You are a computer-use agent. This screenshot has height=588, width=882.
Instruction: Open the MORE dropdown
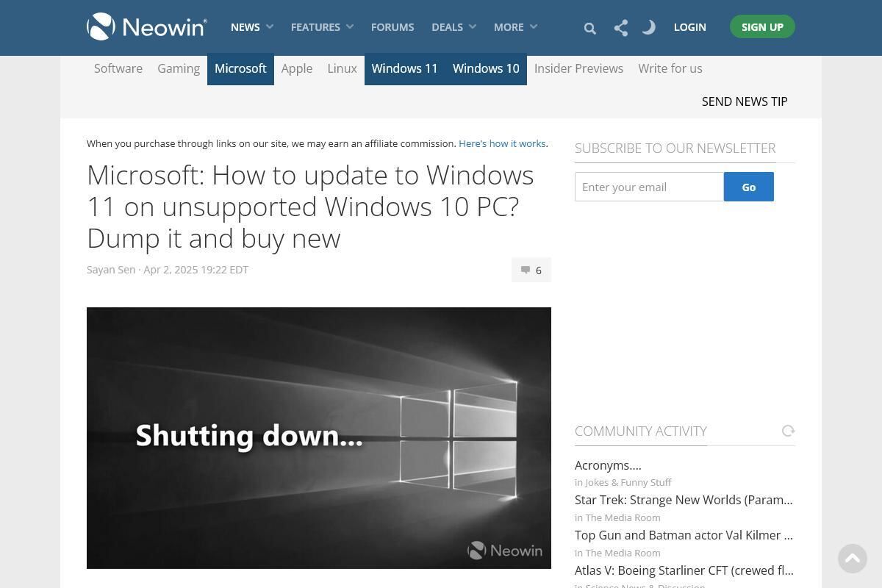click(x=514, y=26)
